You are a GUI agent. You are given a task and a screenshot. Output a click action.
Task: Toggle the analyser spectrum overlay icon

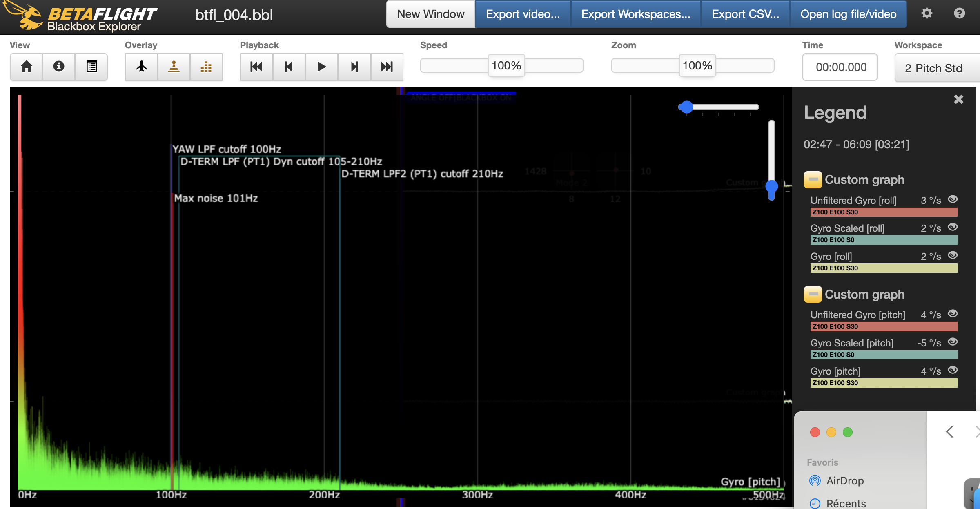206,67
